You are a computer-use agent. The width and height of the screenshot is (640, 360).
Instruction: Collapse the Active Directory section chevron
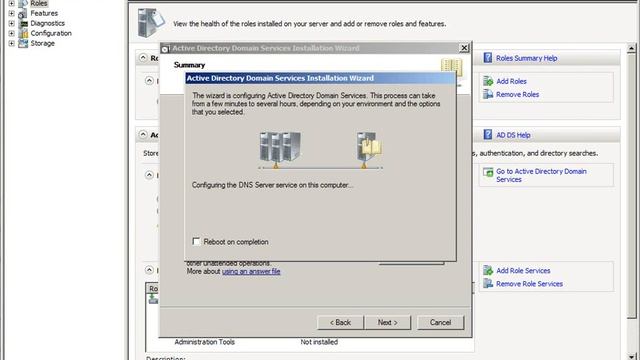click(143, 134)
